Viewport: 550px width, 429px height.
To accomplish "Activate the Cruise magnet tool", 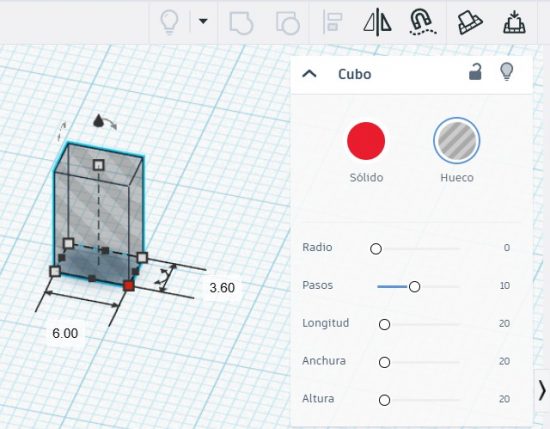I will pos(422,22).
